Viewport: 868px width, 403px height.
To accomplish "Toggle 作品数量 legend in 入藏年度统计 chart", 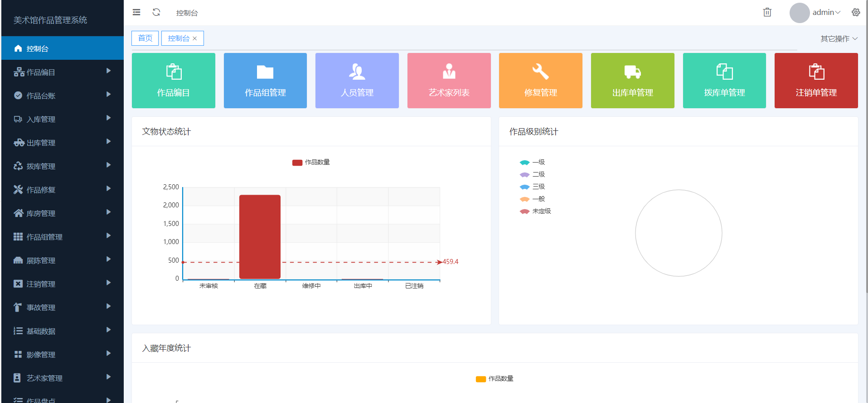I will [495, 379].
